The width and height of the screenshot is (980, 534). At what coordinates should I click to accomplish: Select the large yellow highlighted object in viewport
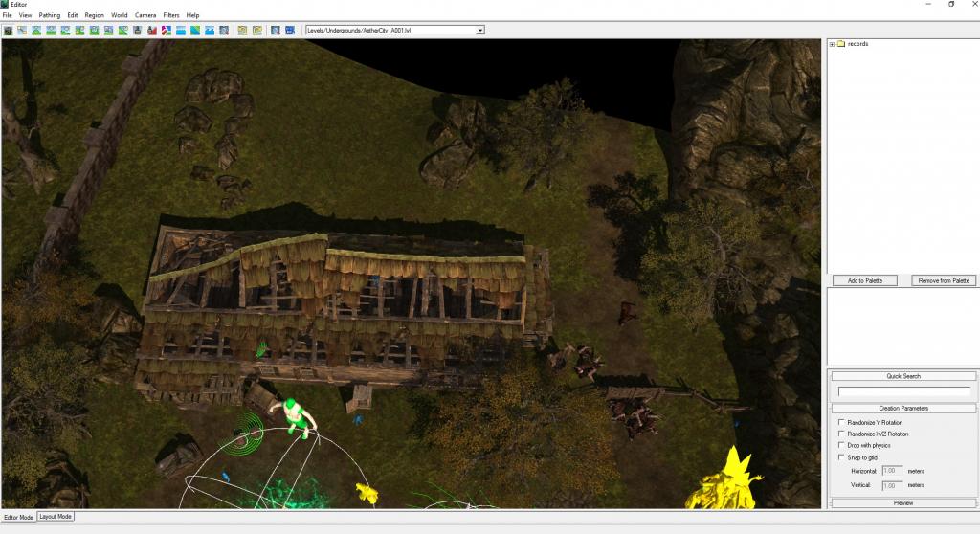point(725,479)
